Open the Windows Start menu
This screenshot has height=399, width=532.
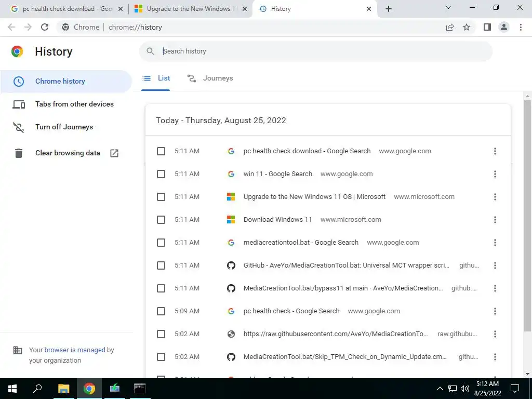(12, 389)
